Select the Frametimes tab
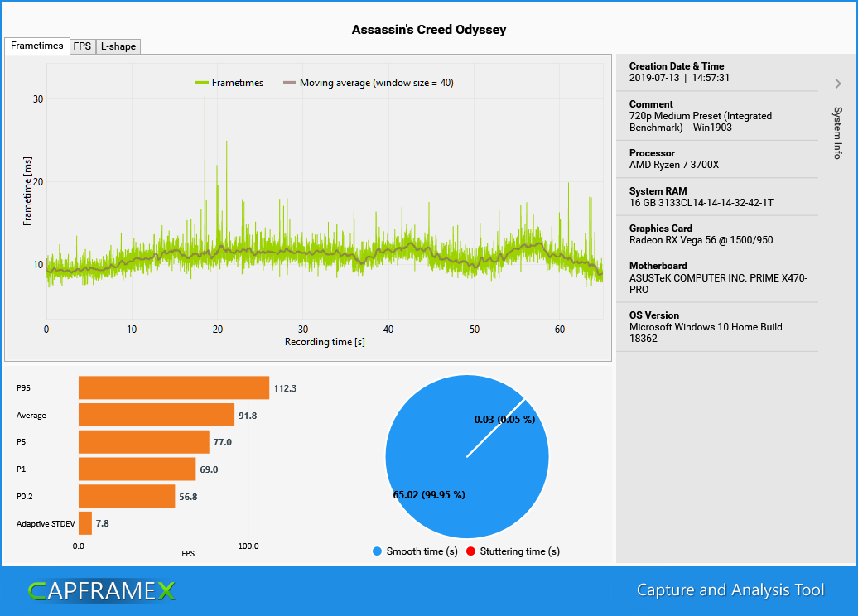 pos(36,46)
